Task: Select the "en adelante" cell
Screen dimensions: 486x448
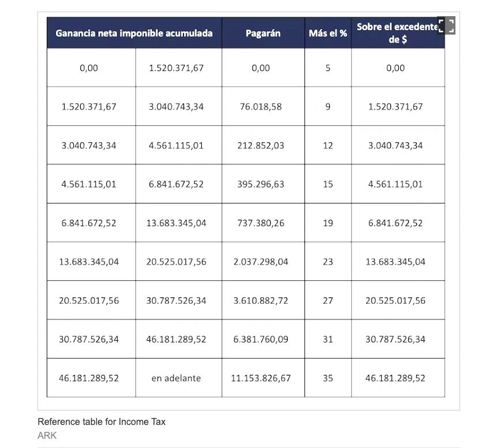Action: [x=176, y=378]
